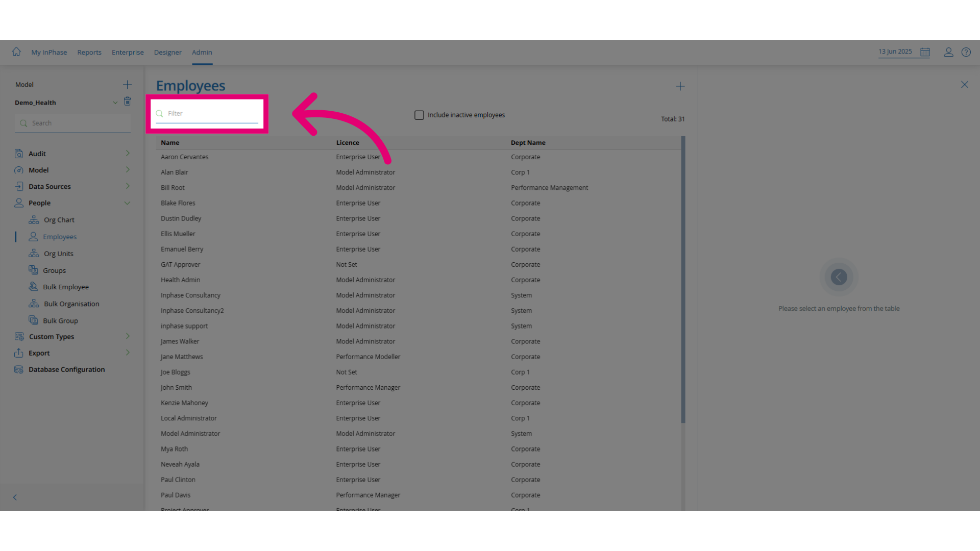Click the Audit icon in sidebar

(19, 154)
